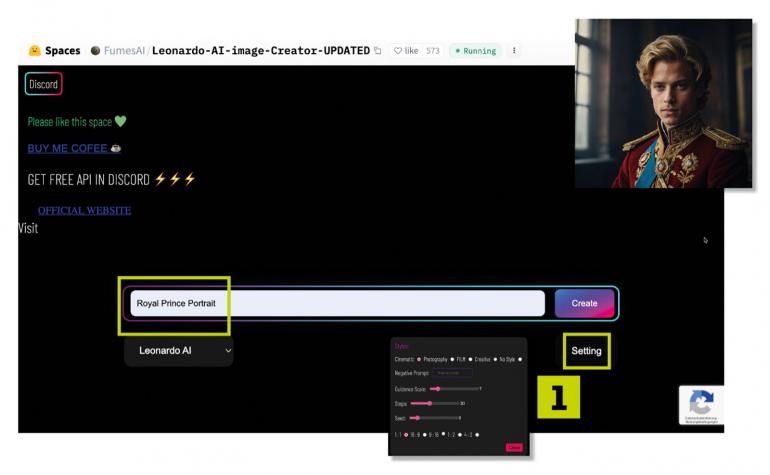Click the FumesAI avatar icon
770x475 pixels.
click(x=95, y=51)
